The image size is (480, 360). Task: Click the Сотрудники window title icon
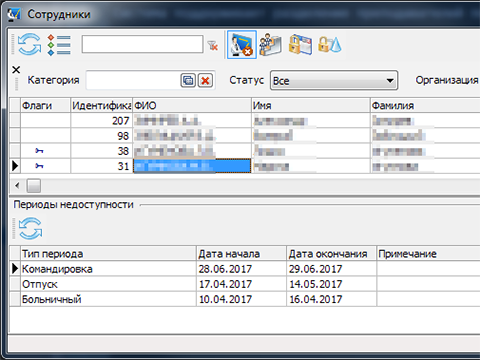pos(14,14)
